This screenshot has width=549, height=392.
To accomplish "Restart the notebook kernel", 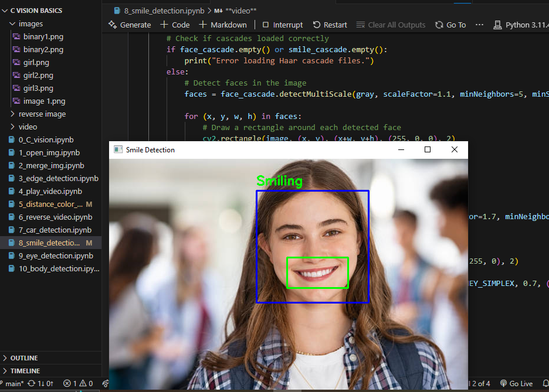I will (x=330, y=25).
